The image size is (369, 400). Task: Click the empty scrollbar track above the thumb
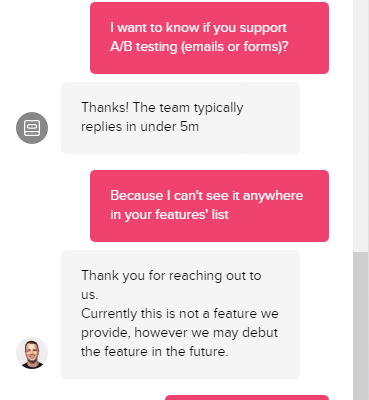click(x=361, y=126)
